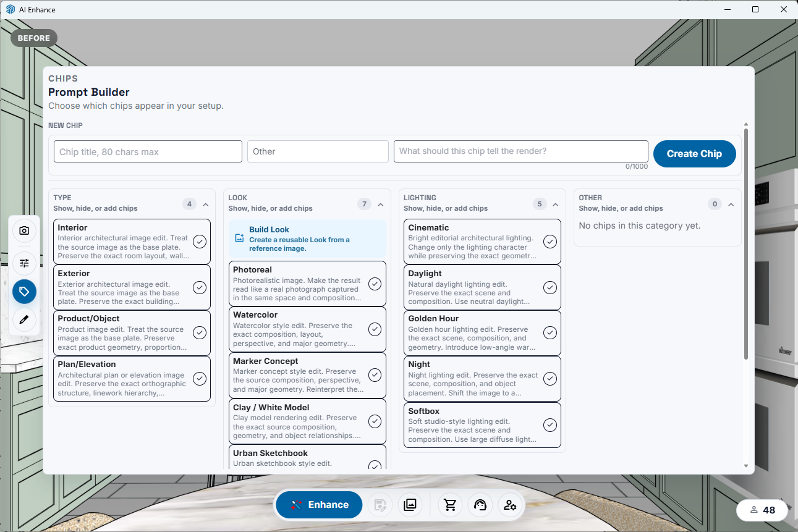This screenshot has height=532, width=798.
Task: Toggle the Softbox chip checkmark
Action: [x=550, y=424]
